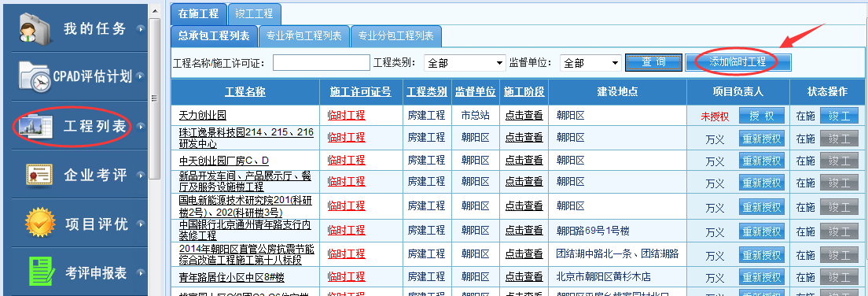Click 团结湖中路北一条、团结湖路 location cell
Viewport: 868px width, 296px height.
617,253
